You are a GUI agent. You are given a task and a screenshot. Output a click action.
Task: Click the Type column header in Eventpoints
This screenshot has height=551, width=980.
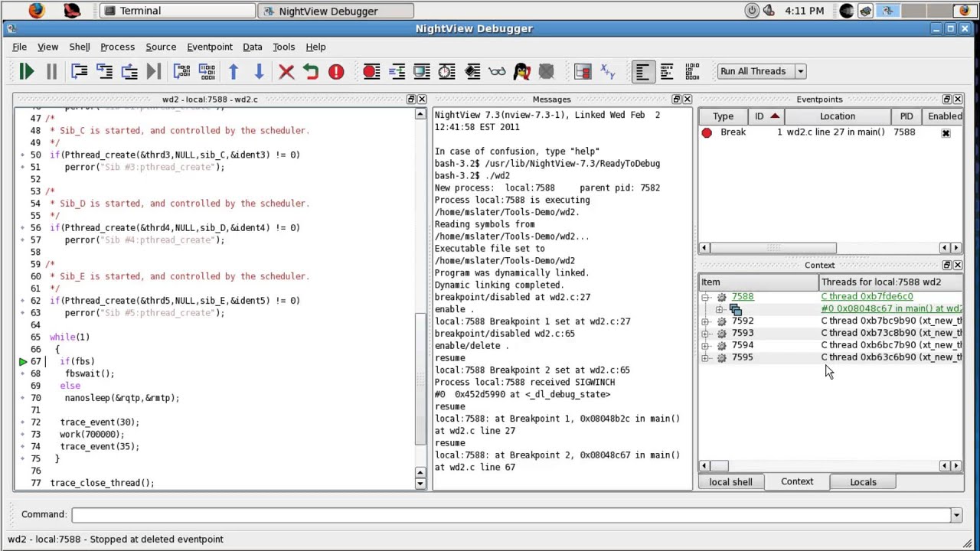tap(723, 116)
